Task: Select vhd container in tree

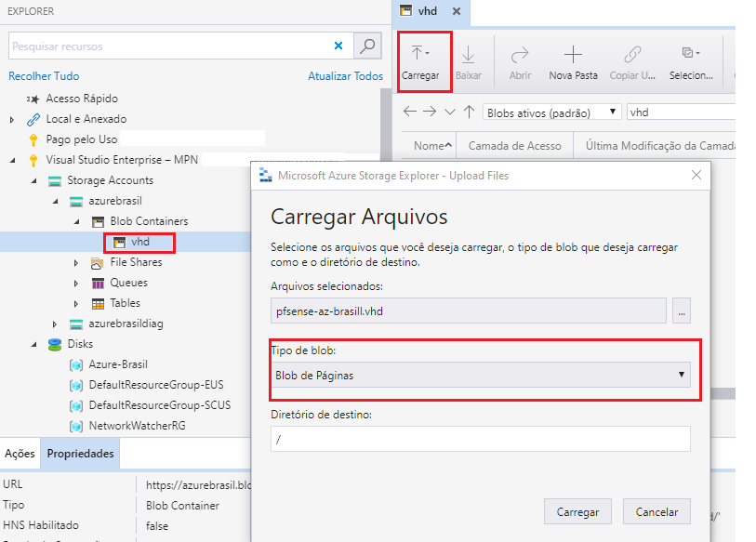Action: (x=139, y=242)
